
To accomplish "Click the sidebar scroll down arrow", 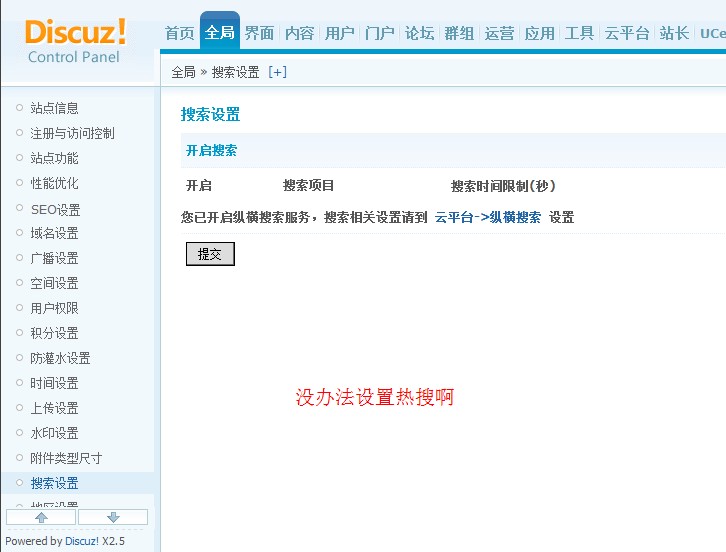I will click(x=113, y=517).
